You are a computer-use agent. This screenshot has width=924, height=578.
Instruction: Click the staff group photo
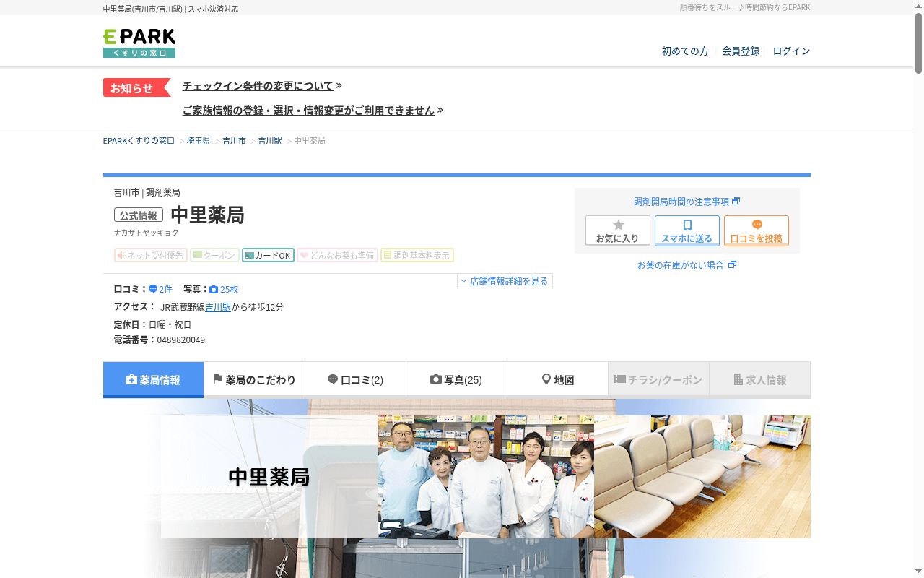tap(486, 477)
